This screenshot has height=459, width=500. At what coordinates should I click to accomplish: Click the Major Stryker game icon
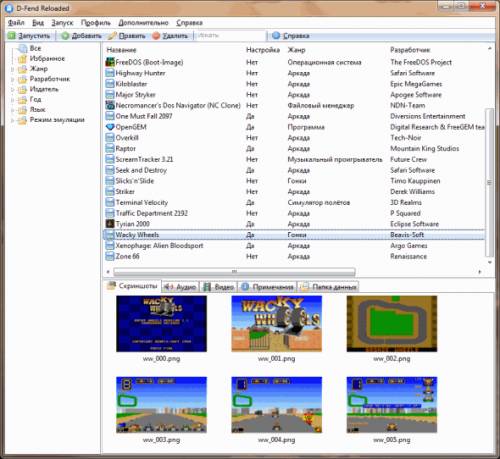click(110, 95)
